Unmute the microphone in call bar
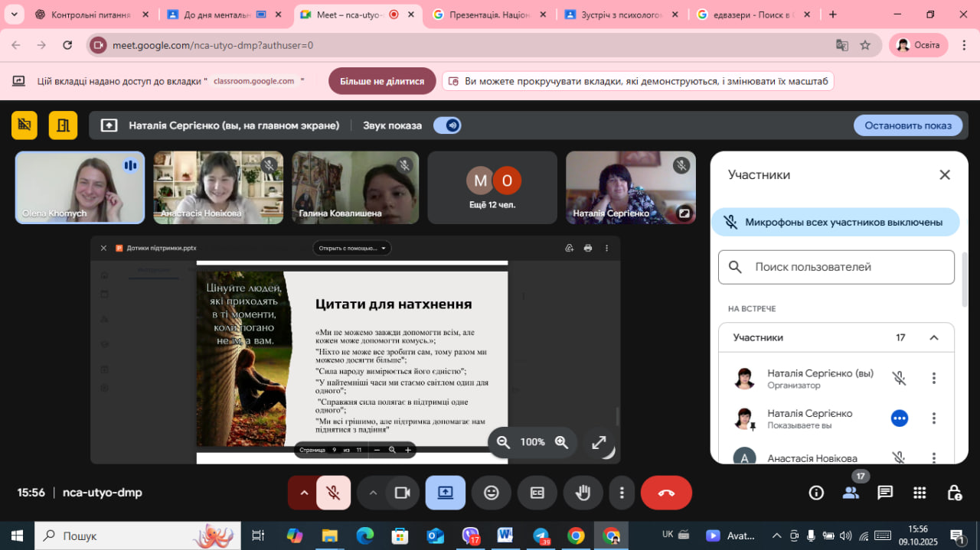This screenshot has height=550, width=980. (x=333, y=493)
